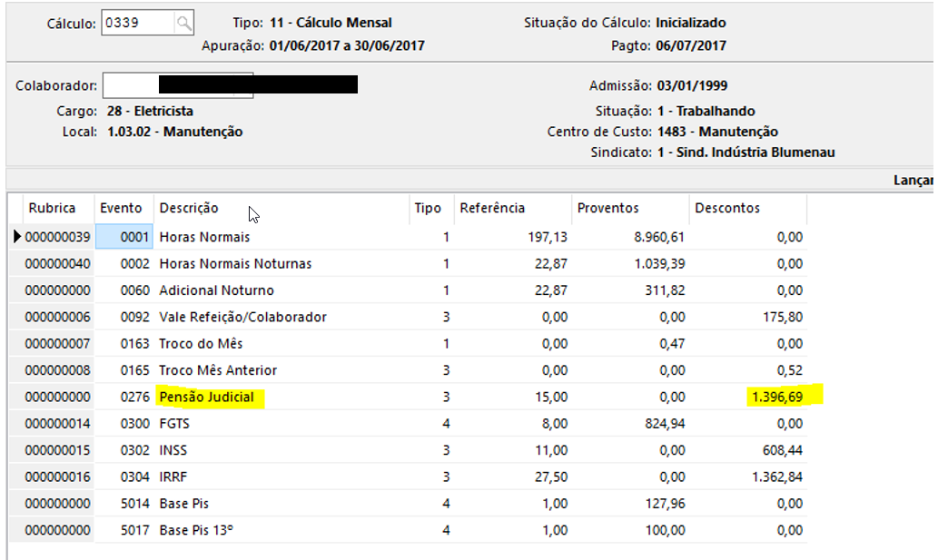The height and width of the screenshot is (560, 938).
Task: Click the IRRF discount value 1.362,84
Action: [x=774, y=476]
